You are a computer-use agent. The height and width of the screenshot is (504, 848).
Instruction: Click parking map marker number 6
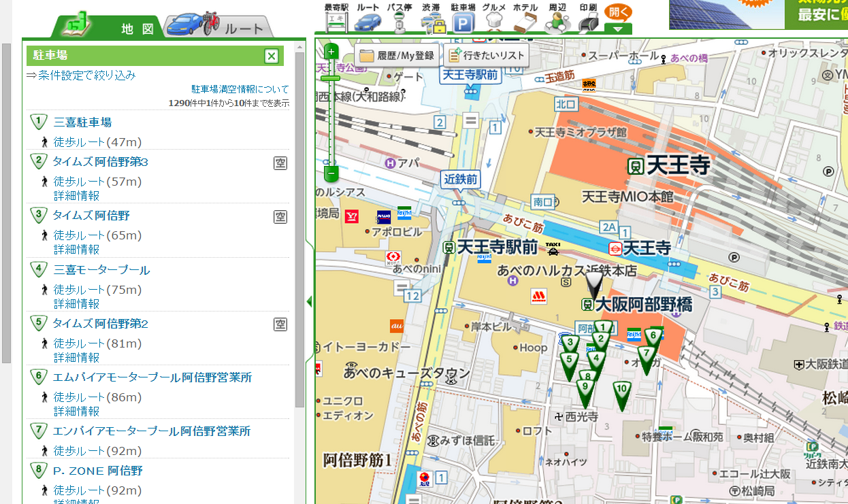click(x=653, y=338)
